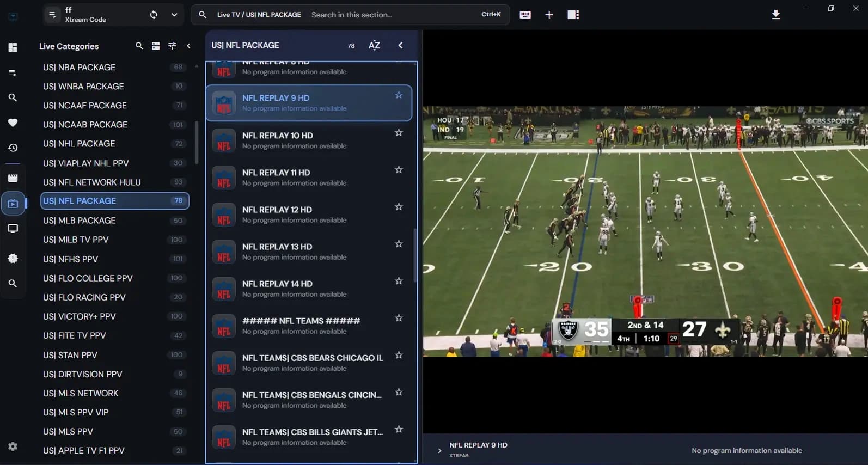Star NFL TEAMS| CBS BEARS CHICAGO IL
Viewport: 868px width, 465px height.
(x=399, y=355)
